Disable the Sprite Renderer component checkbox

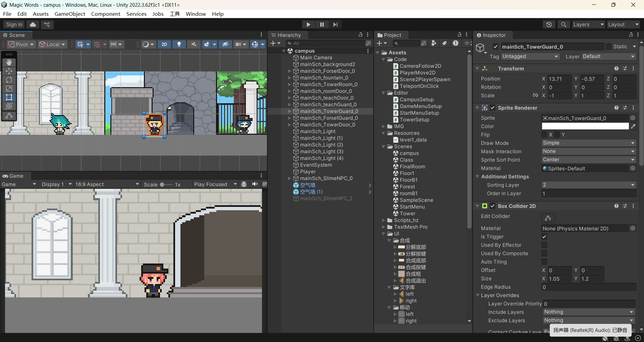tap(493, 108)
